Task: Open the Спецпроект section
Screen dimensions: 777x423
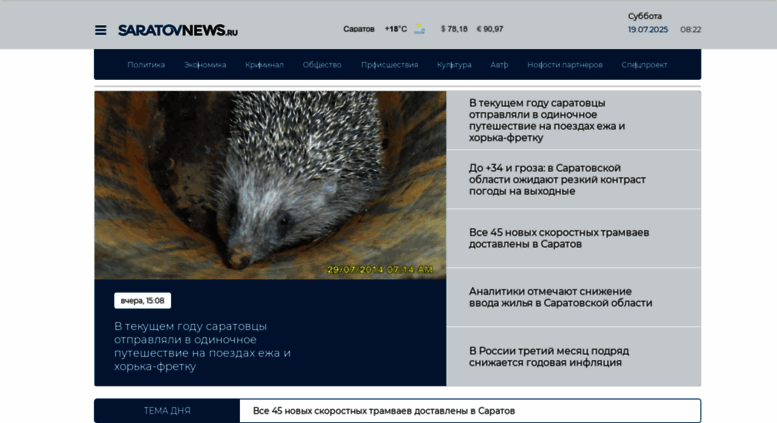Action: point(644,65)
